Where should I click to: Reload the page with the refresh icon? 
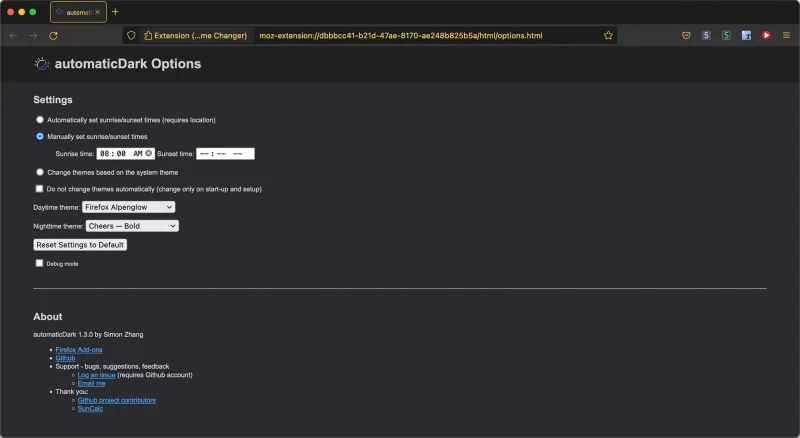click(53, 35)
